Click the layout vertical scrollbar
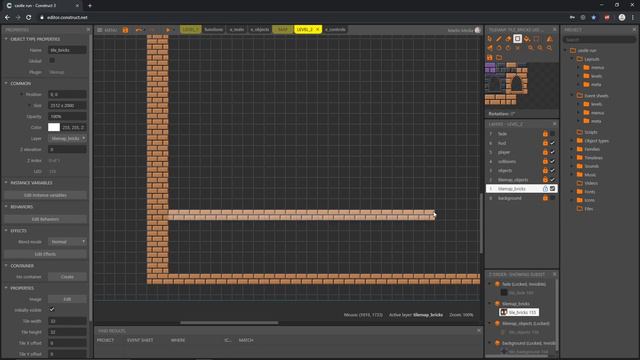Image resolution: width=640 pixels, height=360 pixels. click(481, 223)
